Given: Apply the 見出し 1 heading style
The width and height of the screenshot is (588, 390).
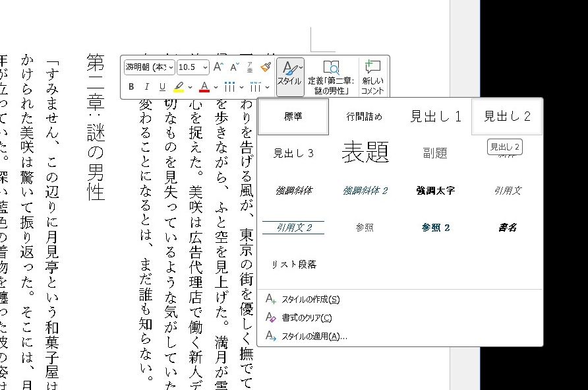Looking at the screenshot, I should point(436,117).
